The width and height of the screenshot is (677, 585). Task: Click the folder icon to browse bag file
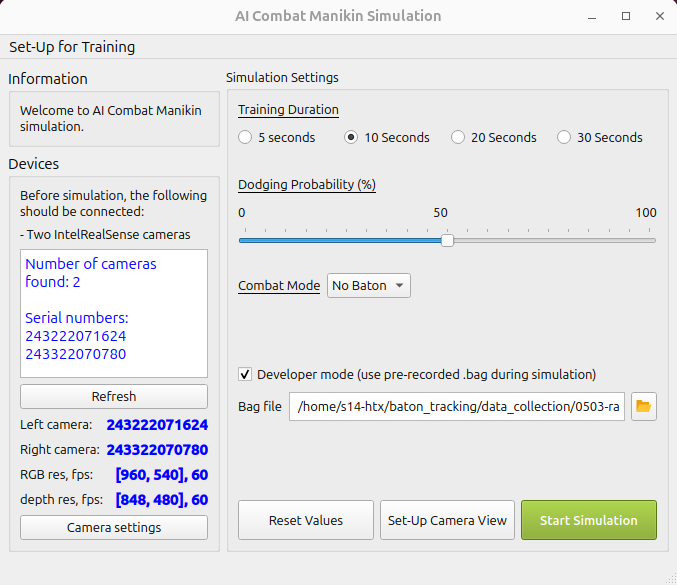[644, 406]
